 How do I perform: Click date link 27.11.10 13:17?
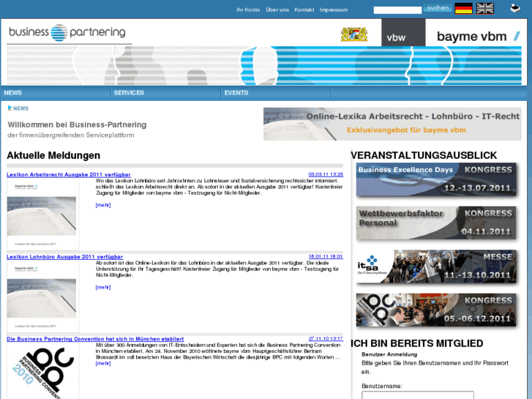point(326,338)
